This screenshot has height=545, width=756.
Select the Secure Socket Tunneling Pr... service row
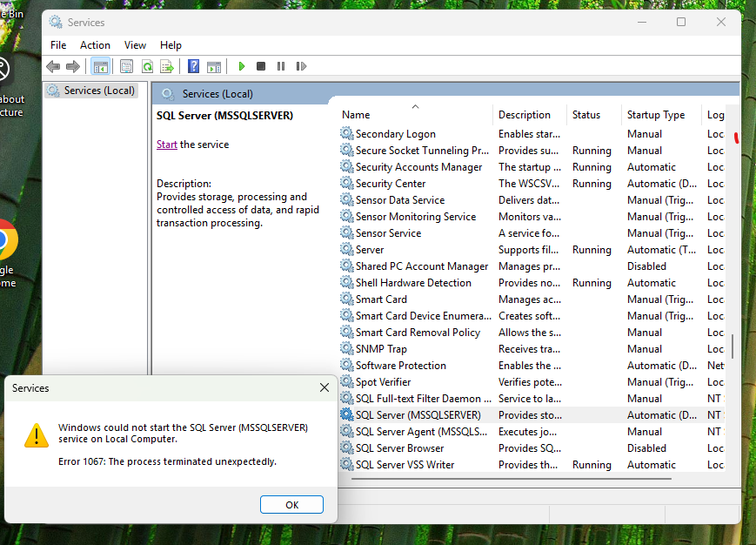tap(532, 151)
